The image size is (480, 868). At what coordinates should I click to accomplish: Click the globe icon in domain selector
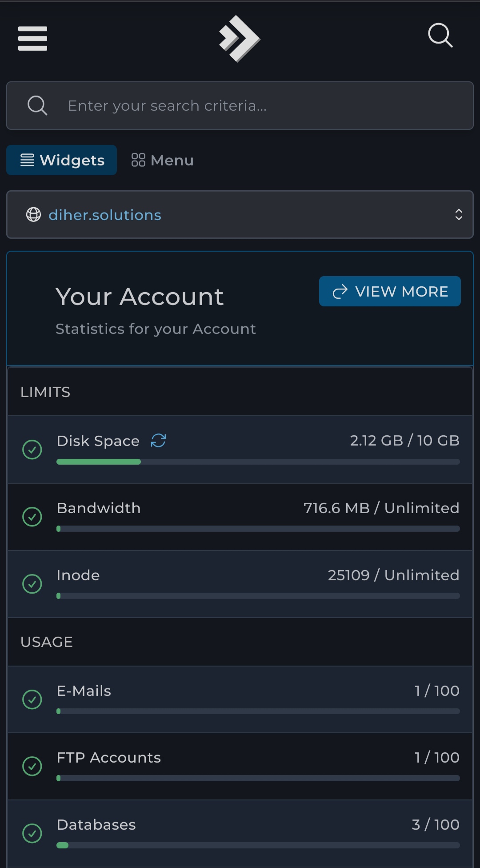pos(33,215)
